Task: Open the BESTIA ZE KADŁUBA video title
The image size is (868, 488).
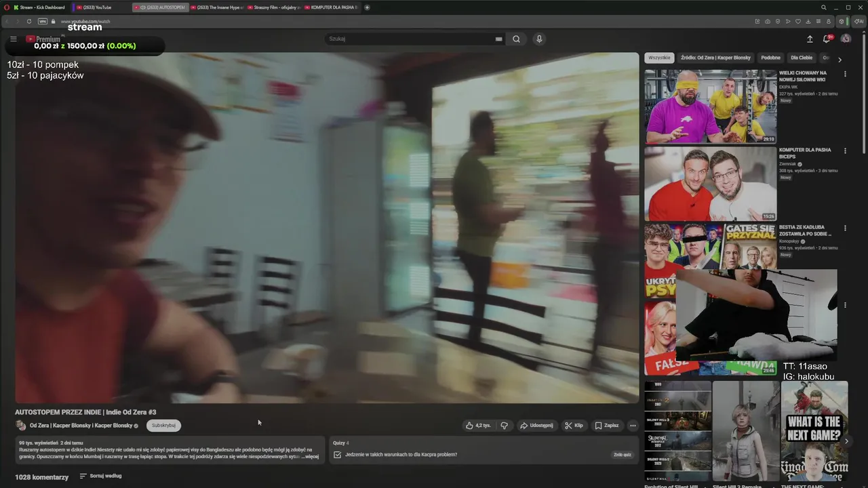Action: [x=805, y=230]
